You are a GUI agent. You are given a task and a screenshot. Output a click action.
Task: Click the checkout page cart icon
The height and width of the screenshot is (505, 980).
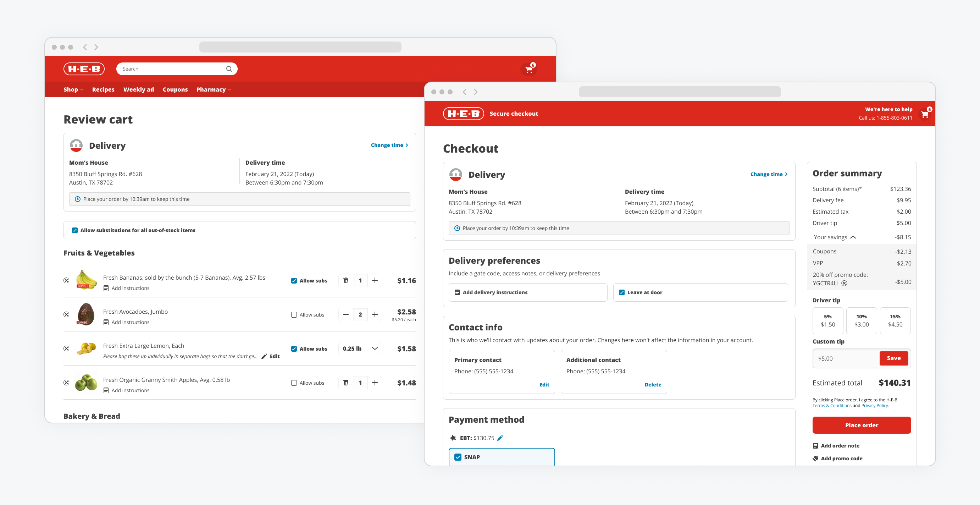point(925,114)
